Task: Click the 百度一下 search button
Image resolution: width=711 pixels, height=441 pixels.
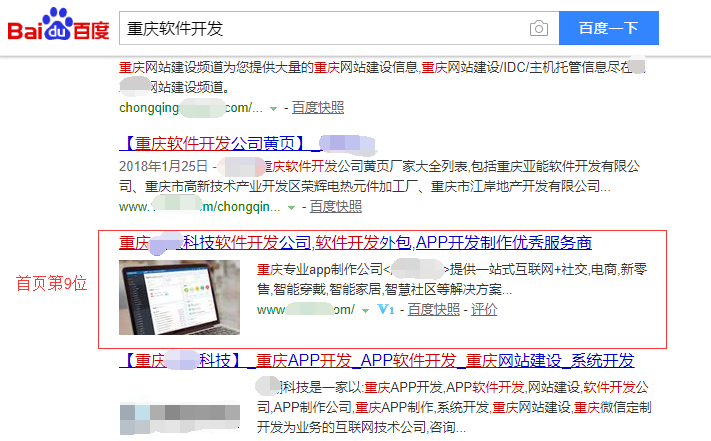Action: [609, 28]
